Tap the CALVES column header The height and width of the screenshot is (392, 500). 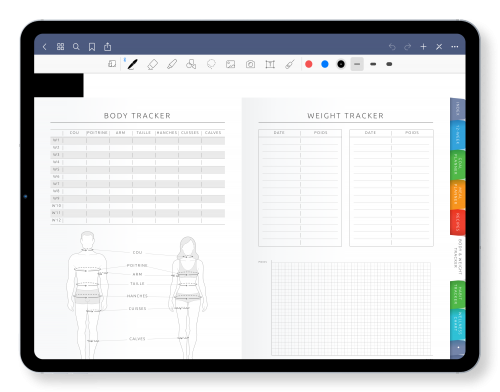point(213,133)
